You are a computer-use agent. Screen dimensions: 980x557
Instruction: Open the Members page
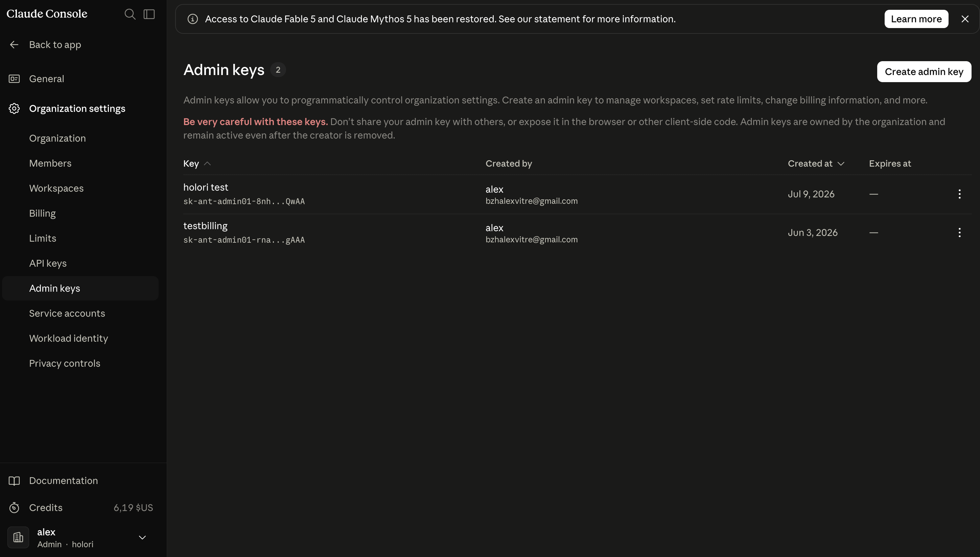(50, 163)
